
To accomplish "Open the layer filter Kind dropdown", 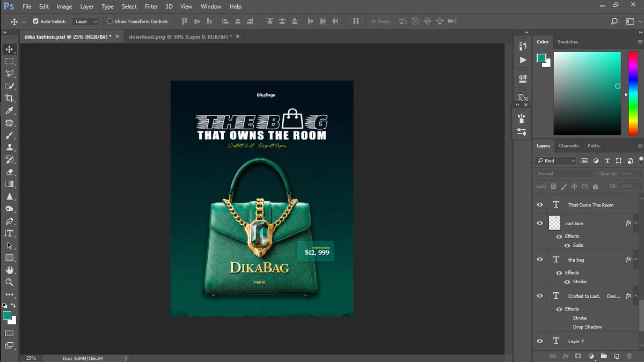I will tap(555, 160).
